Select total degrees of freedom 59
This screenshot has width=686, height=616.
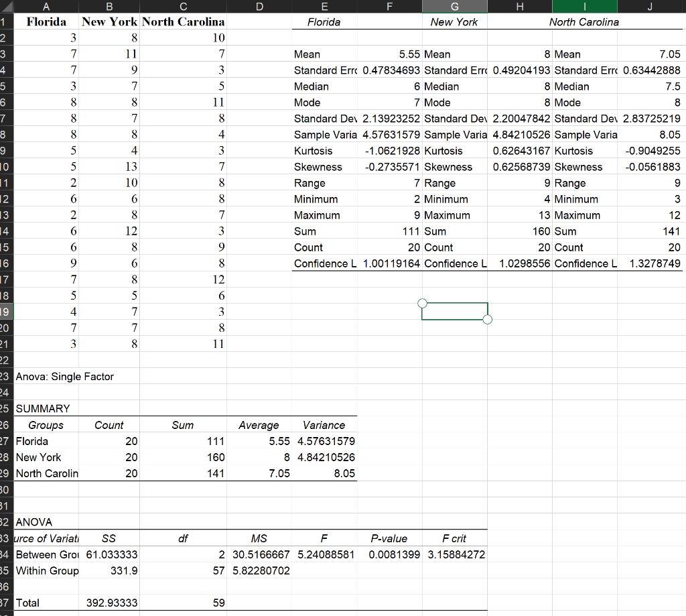click(x=219, y=603)
